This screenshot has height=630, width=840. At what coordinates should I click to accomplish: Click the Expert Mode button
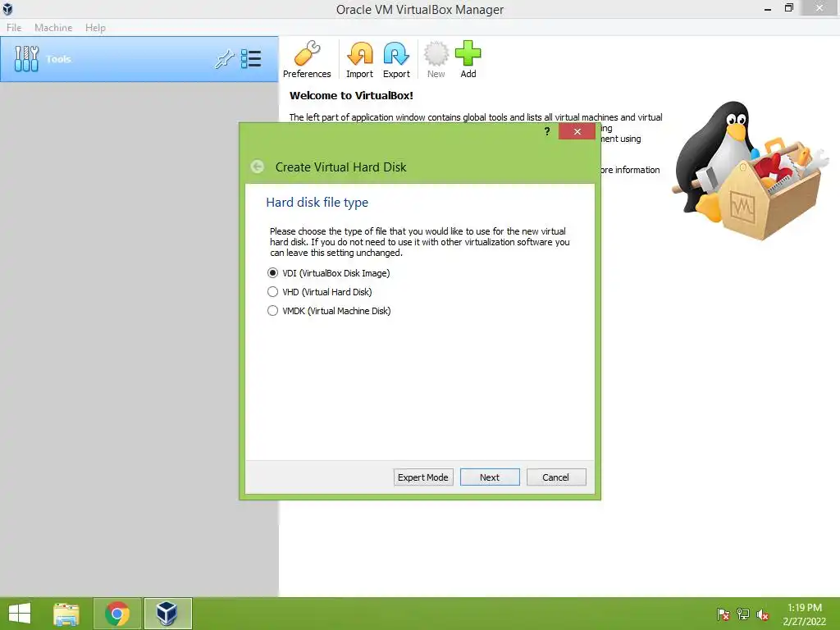coord(423,477)
